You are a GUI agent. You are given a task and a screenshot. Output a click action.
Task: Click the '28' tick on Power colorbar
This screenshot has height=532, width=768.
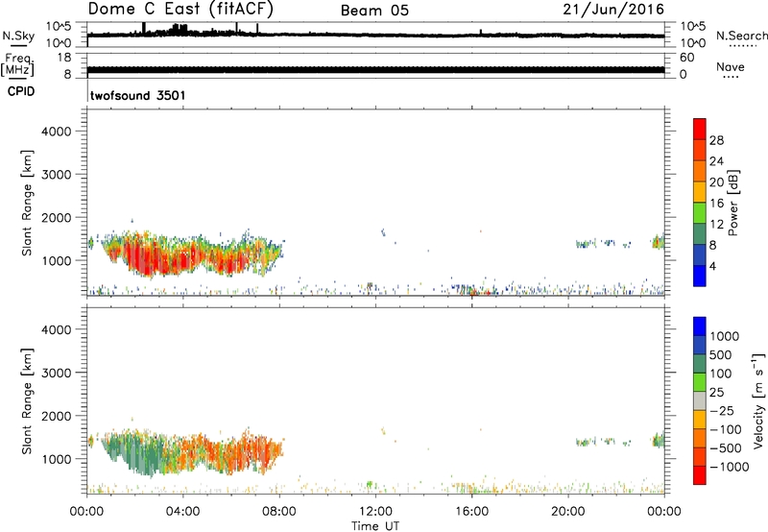tap(716, 140)
